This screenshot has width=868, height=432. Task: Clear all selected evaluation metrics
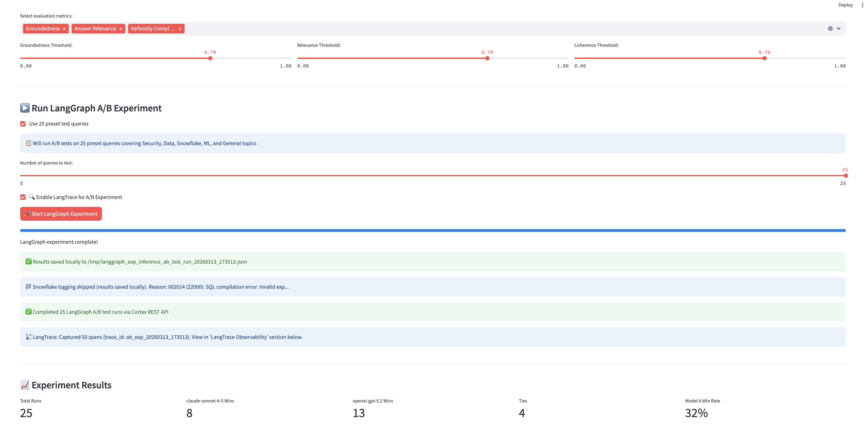[x=830, y=29]
